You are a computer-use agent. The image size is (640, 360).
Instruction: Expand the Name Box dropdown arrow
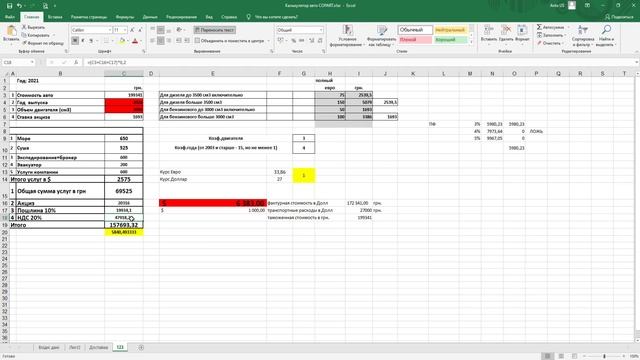pos(31,62)
